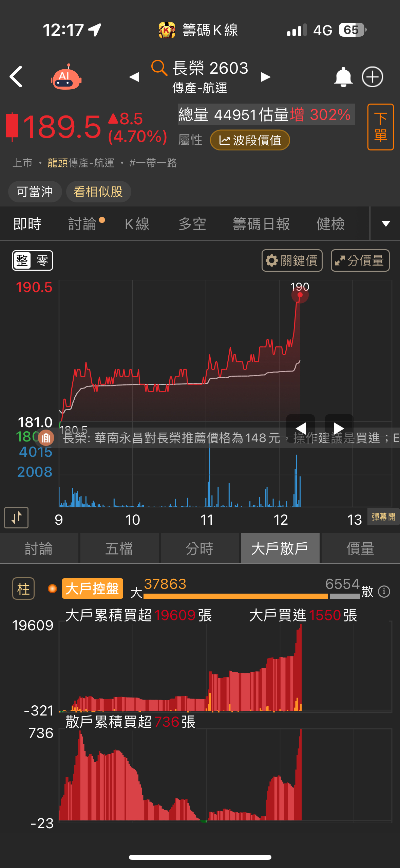Select the 分時 sub-tab
400x868 pixels.
200,548
